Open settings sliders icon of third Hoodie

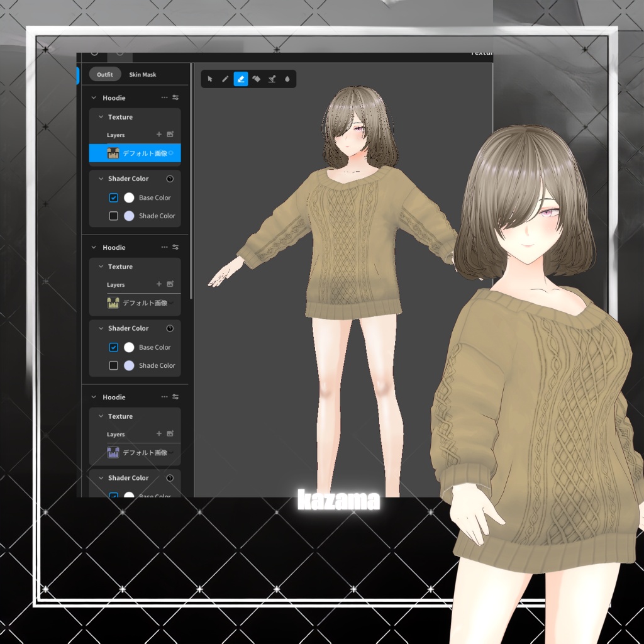pos(175,397)
